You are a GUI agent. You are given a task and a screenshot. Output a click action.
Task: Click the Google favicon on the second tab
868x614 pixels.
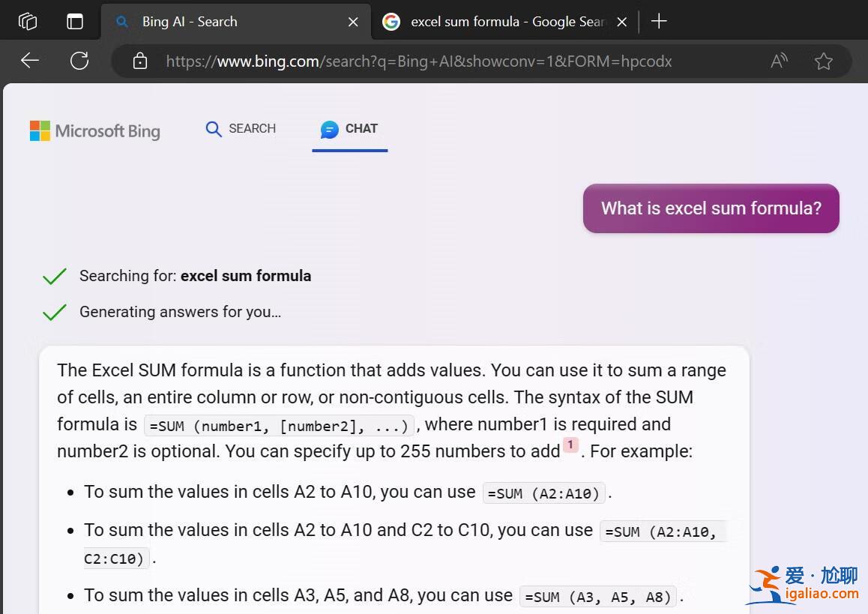click(x=391, y=21)
